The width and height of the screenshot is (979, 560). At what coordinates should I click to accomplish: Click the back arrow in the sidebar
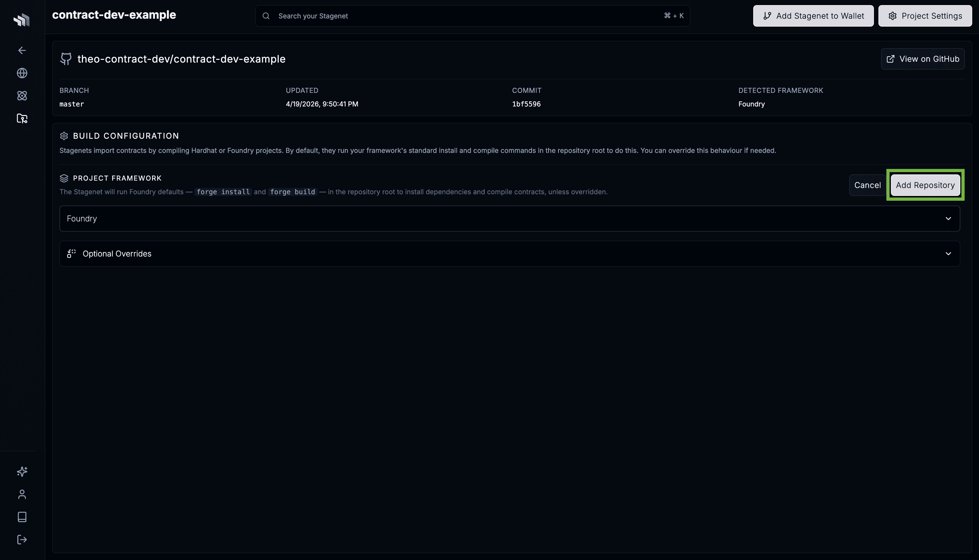(x=22, y=50)
